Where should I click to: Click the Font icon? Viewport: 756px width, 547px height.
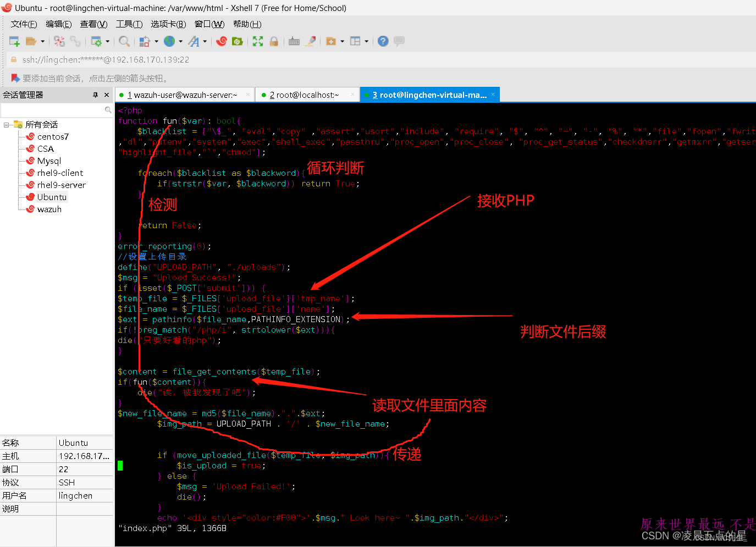[x=194, y=41]
